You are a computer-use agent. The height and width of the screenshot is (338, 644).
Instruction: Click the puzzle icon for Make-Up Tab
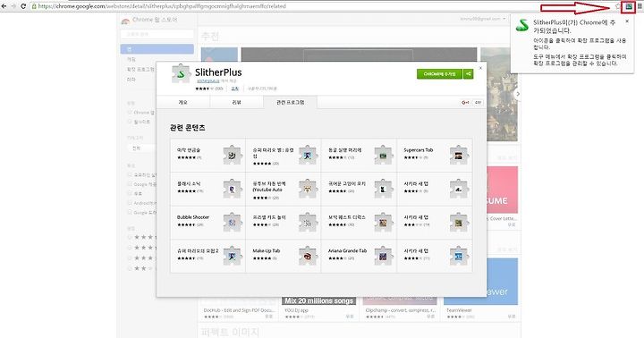pyautogui.click(x=308, y=256)
